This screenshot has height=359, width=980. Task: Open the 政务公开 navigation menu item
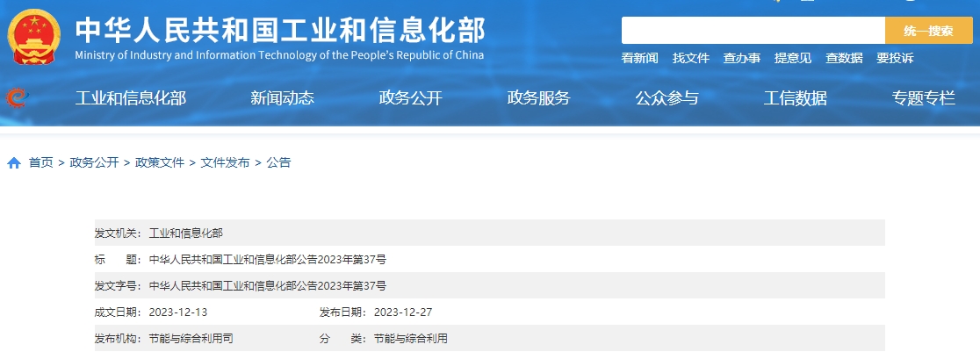(x=410, y=98)
